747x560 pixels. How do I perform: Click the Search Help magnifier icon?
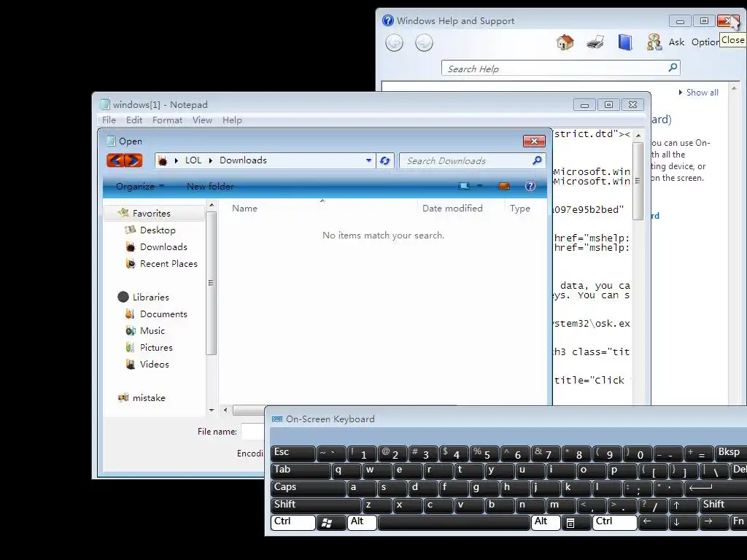(x=673, y=68)
